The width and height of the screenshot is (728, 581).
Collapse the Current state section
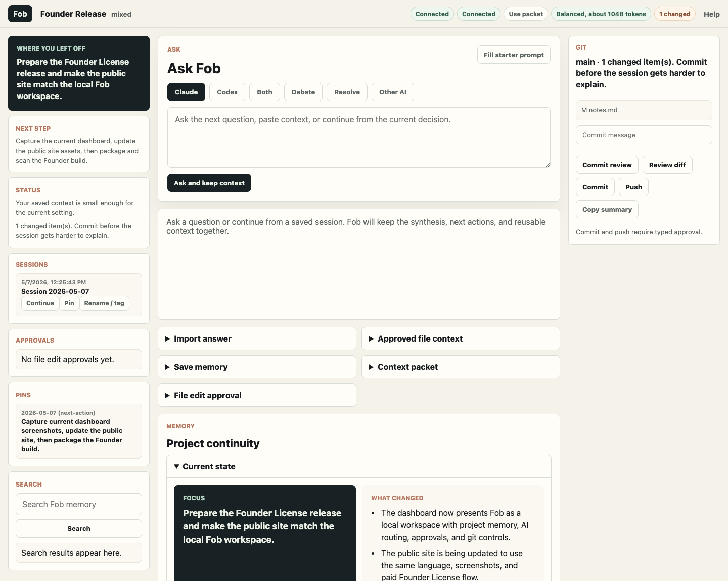pyautogui.click(x=359, y=466)
